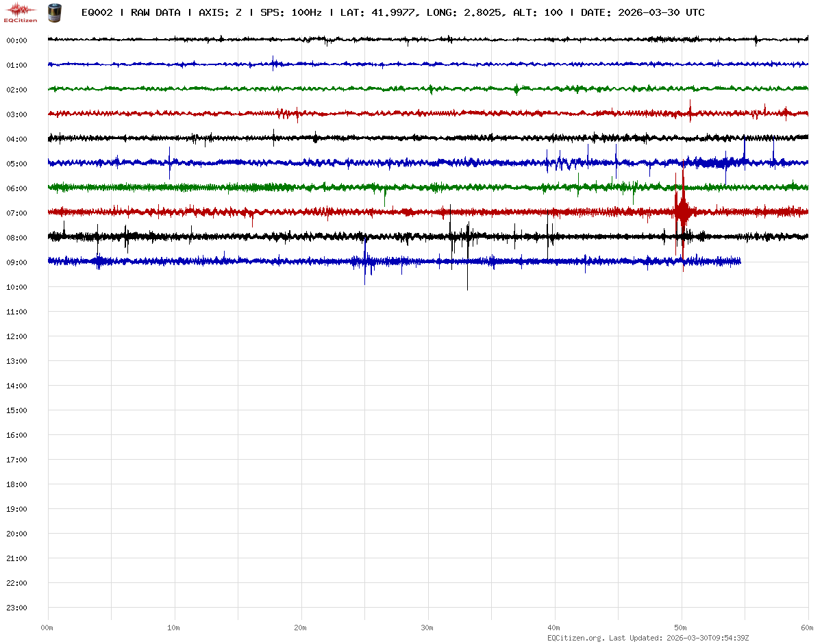Click the 18:00 hour label
Screen dimensions: 822x644
pyautogui.click(x=16, y=484)
